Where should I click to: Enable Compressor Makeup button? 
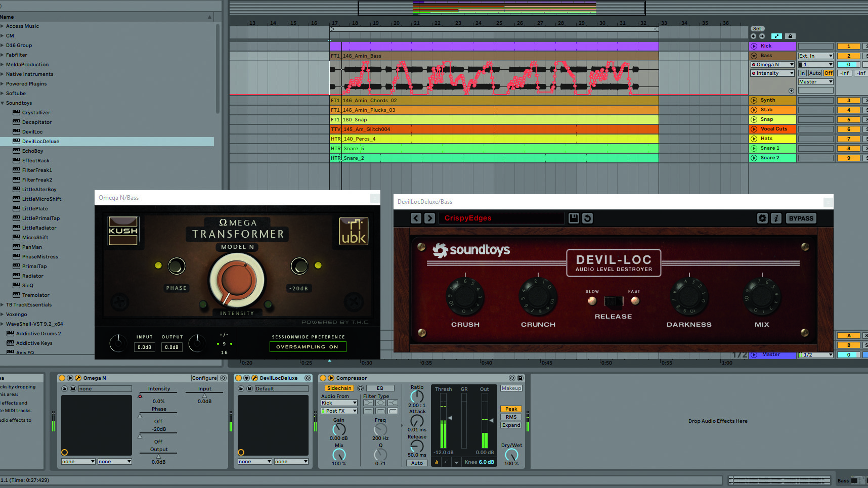[511, 388]
